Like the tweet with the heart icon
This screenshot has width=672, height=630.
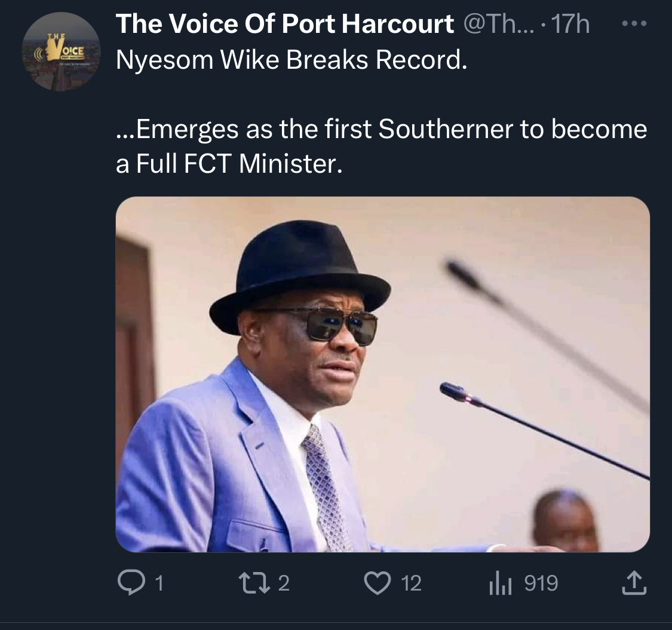(376, 583)
